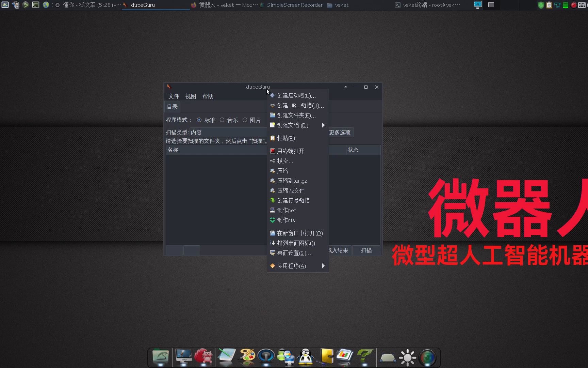Select 排列桌面图标(I) entry
The image size is (588, 368).
point(298,243)
